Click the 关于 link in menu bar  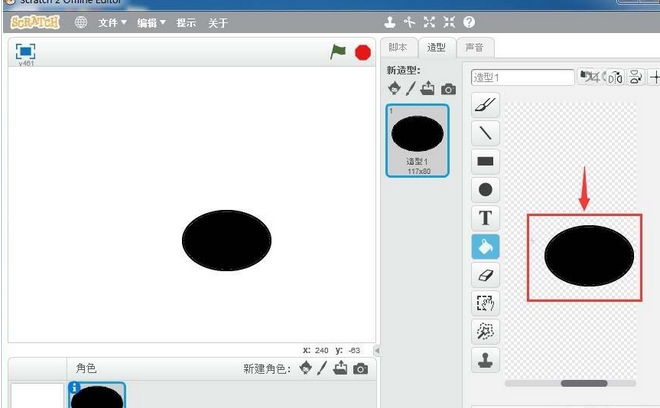pos(217,22)
